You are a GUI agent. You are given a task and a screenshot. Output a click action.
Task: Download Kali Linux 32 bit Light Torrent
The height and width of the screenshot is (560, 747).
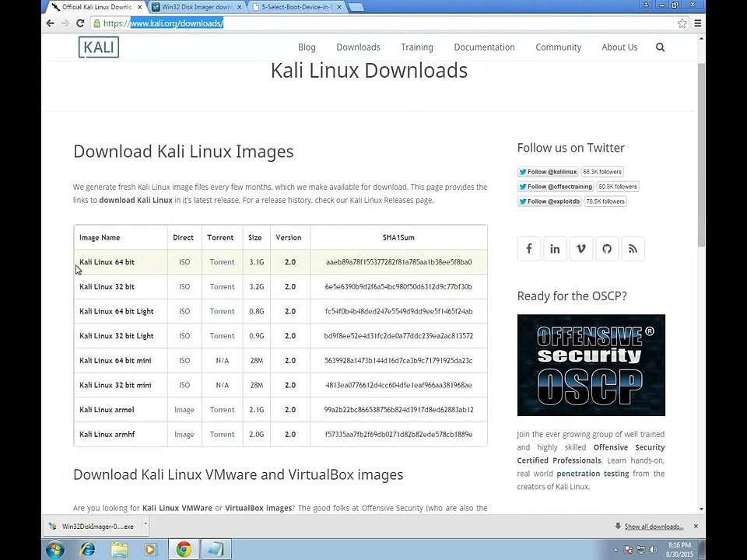[x=222, y=336]
